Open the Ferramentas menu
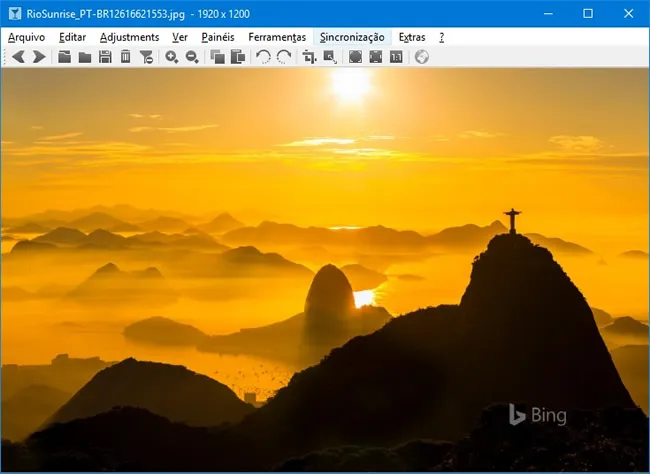The image size is (650, 474). (x=277, y=37)
